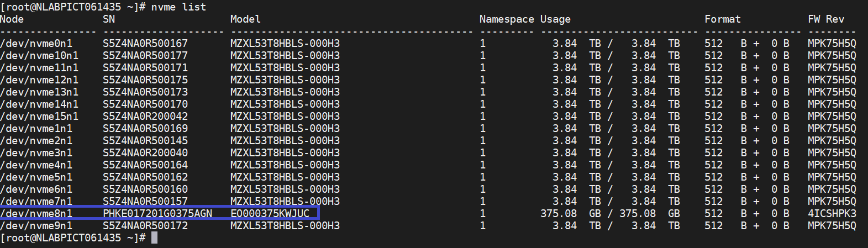Viewport: 868px width, 248px height.
Task: Click the Namespace column header
Action: [x=507, y=19]
